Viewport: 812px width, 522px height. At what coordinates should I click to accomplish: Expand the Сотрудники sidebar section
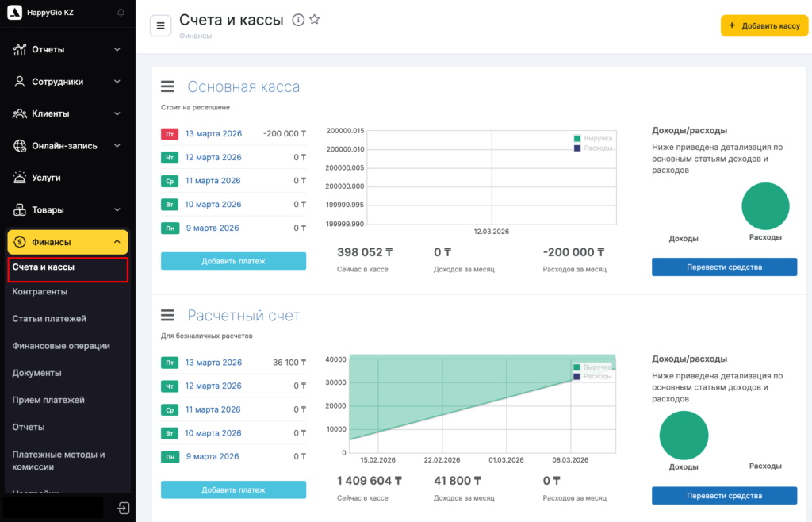coord(67,82)
